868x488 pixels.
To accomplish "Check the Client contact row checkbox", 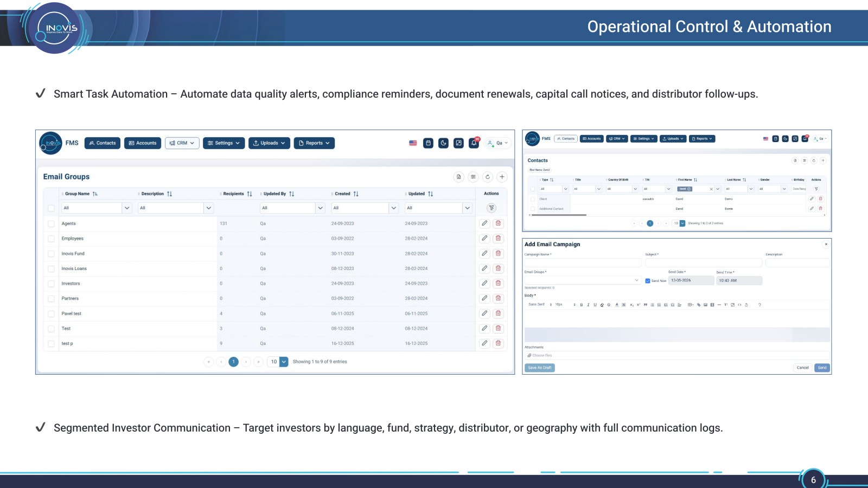I will pos(533,199).
